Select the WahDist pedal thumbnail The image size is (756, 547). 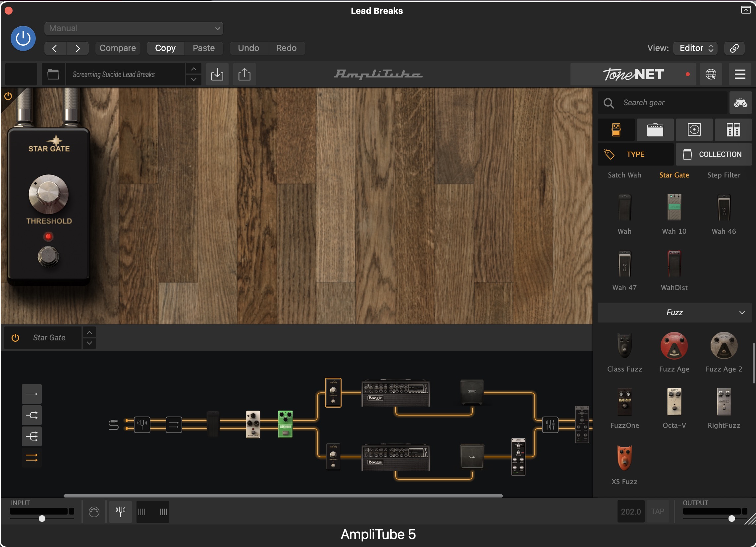[x=674, y=264]
